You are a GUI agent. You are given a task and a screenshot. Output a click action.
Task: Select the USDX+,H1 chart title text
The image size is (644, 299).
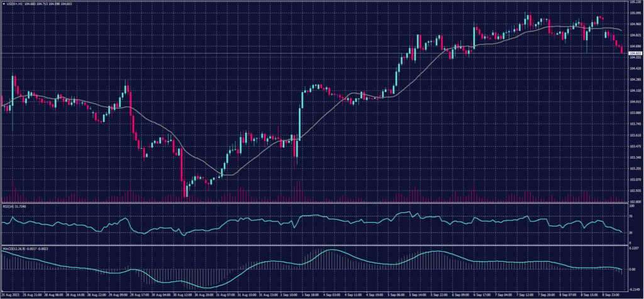(x=15, y=4)
